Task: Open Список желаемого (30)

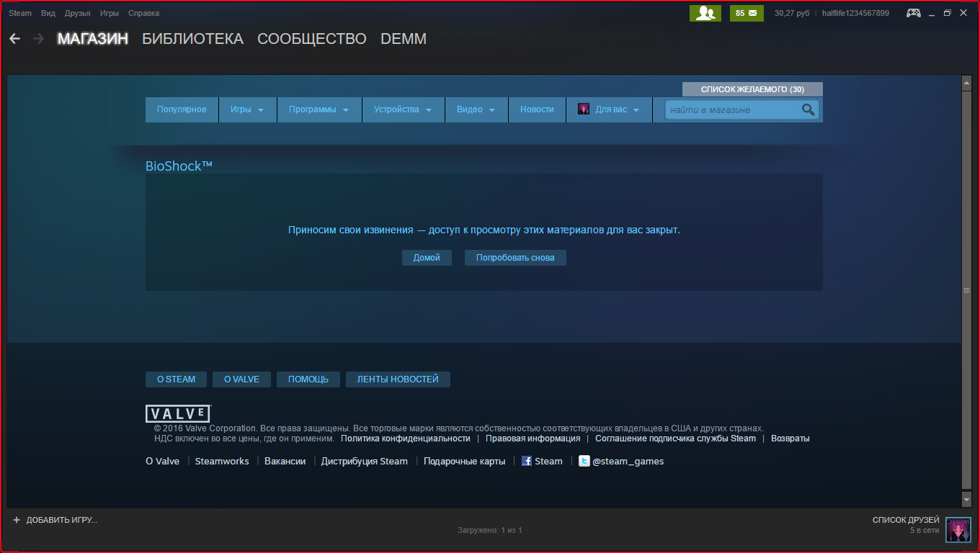Action: 752,89
